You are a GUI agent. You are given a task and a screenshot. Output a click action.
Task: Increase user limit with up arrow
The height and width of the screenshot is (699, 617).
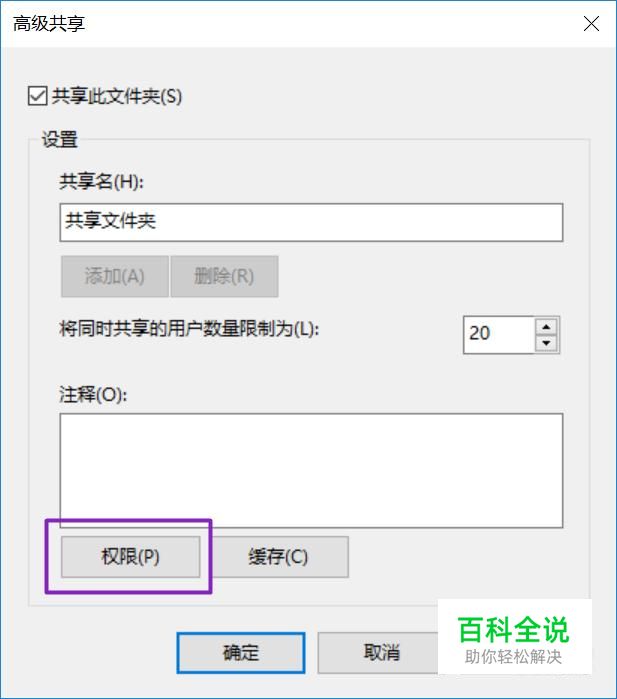click(x=546, y=327)
